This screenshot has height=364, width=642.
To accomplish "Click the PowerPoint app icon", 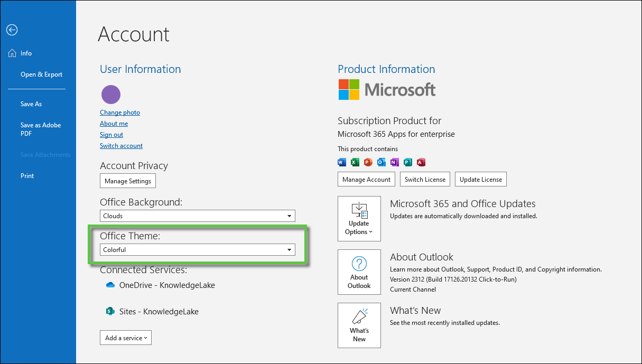I will 368,162.
